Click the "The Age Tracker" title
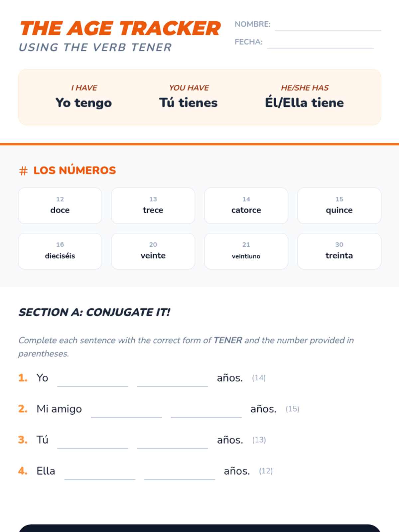 click(x=120, y=29)
